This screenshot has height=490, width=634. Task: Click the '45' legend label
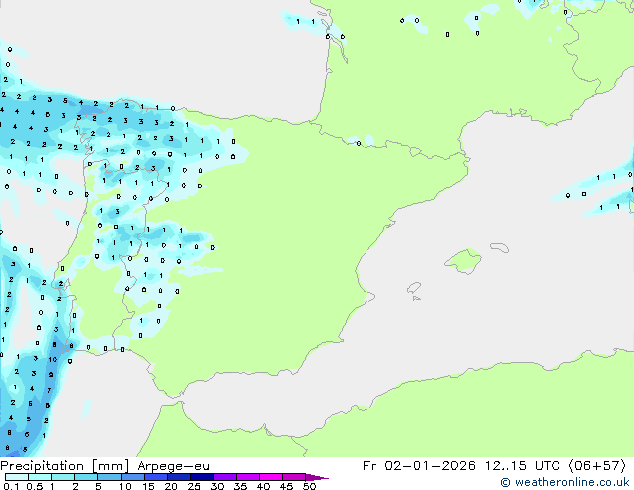(286, 486)
